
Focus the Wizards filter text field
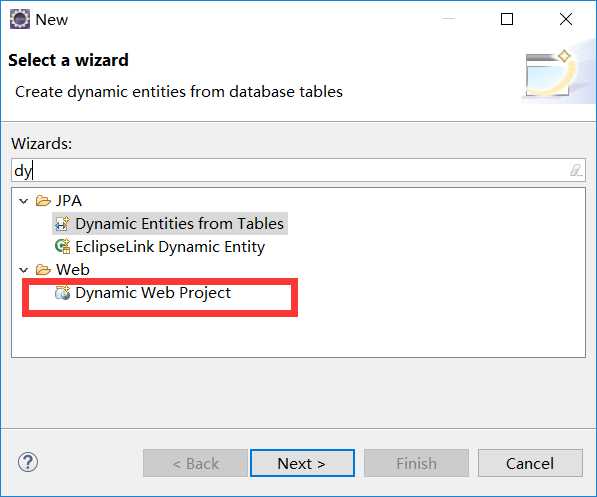coord(298,170)
